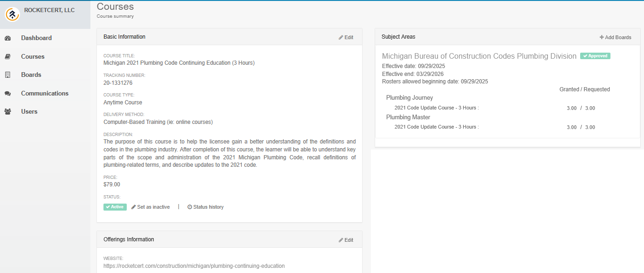Click the Status history clock icon
Viewport: 644px width, 273px height.
pyautogui.click(x=190, y=207)
